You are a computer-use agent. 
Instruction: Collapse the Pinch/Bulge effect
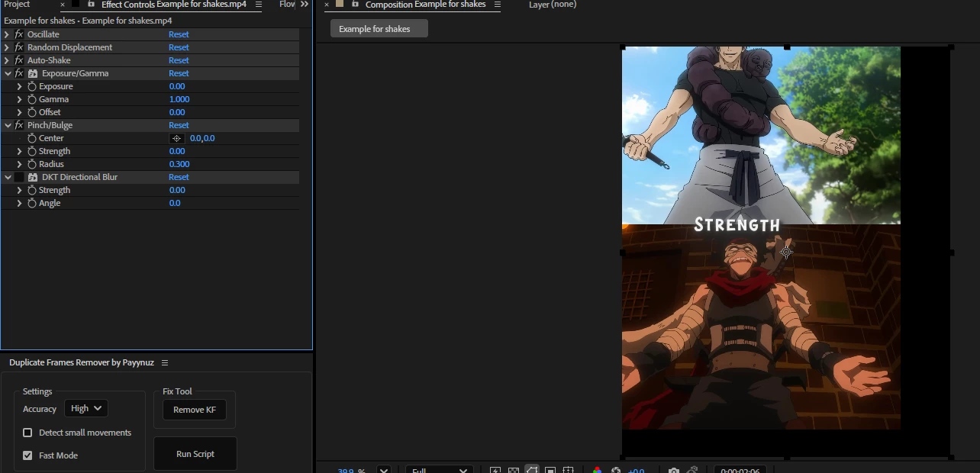coord(7,125)
